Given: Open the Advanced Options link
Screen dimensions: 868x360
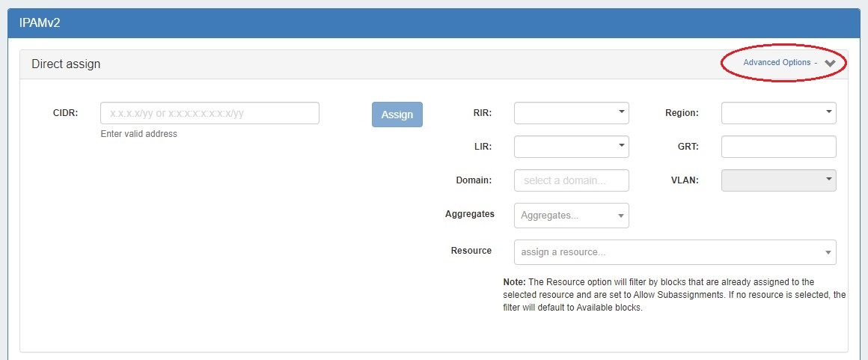Looking at the screenshot, I should tap(777, 63).
